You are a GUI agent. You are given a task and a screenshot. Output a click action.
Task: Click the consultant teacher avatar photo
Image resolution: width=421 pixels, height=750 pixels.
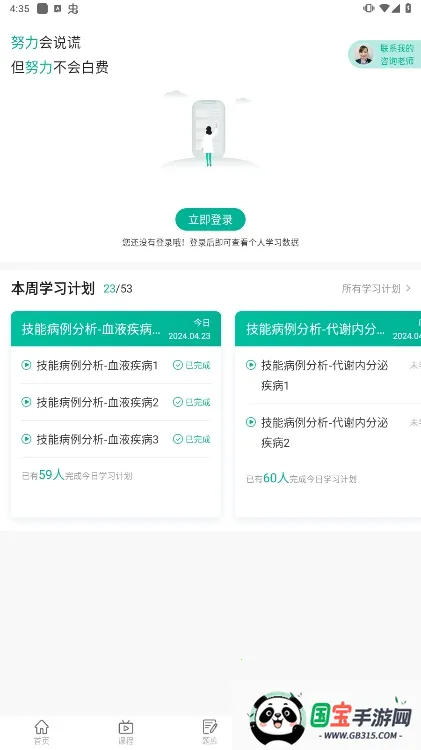[364, 55]
